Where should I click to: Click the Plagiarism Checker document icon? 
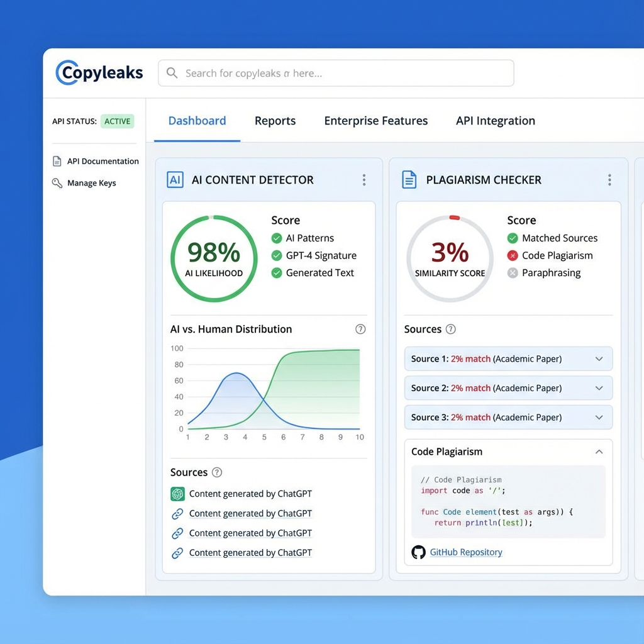409,180
